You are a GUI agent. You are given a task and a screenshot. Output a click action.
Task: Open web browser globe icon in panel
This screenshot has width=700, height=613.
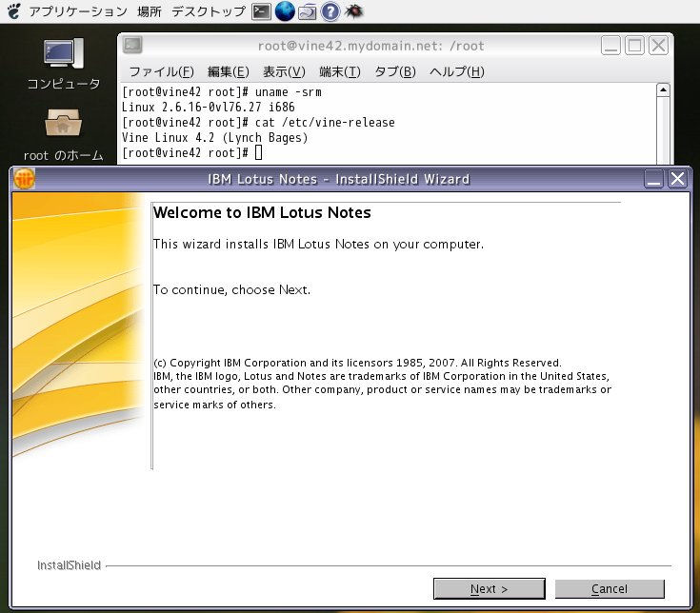pos(285,11)
